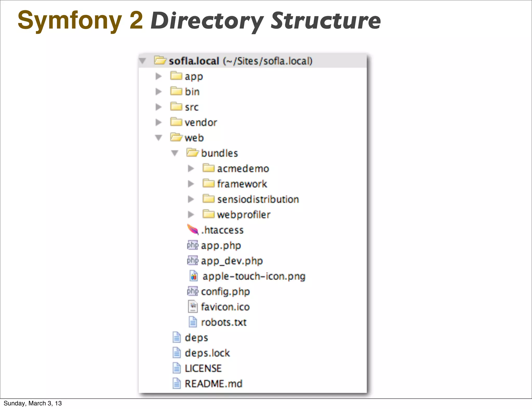Click the deps.lock document icon

tap(177, 352)
